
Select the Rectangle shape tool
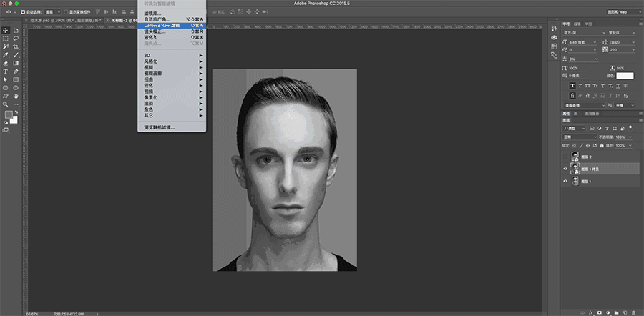click(x=16, y=79)
